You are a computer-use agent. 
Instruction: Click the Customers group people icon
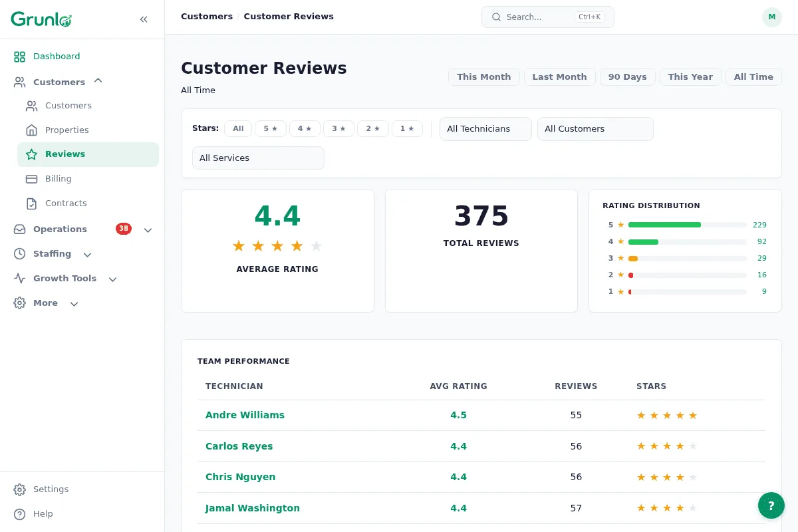point(20,82)
